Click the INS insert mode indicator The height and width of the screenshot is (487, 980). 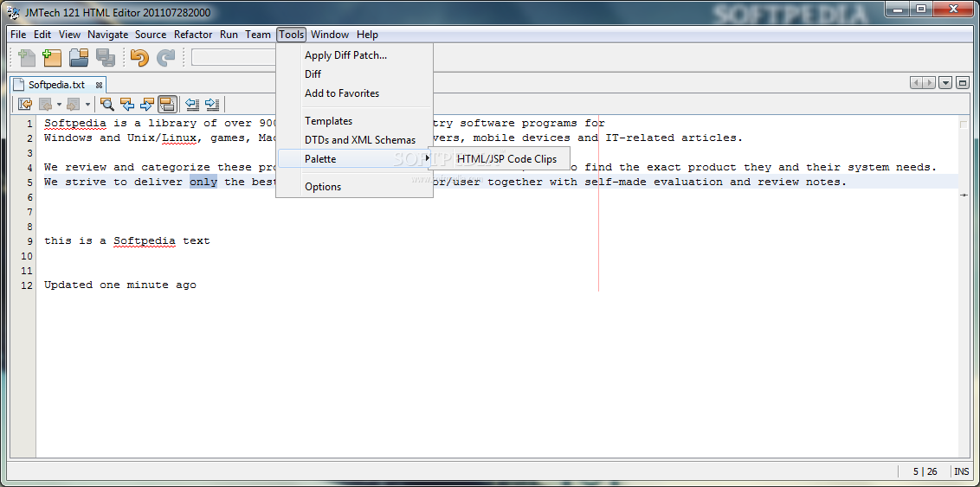point(961,471)
